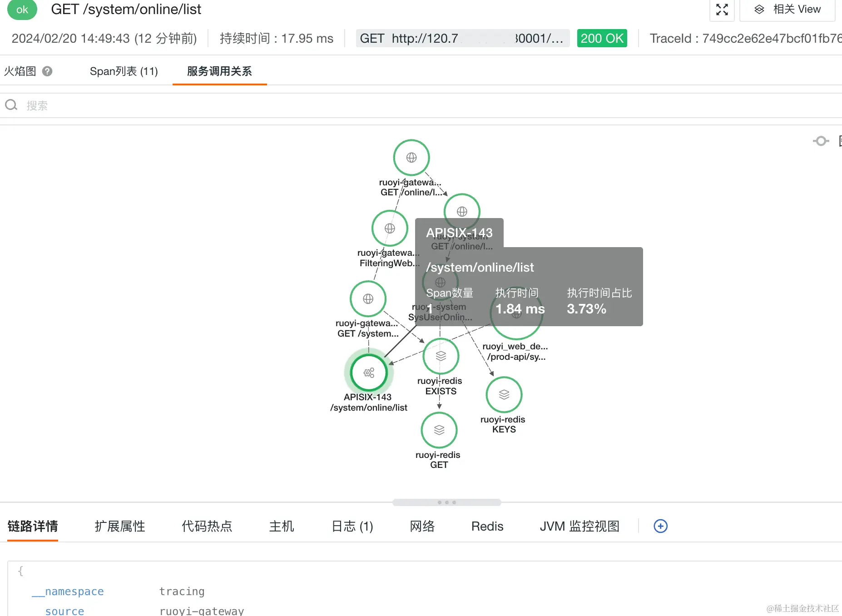The image size is (842, 616).
Task: Click the green 200 OK status badge
Action: [x=602, y=38]
